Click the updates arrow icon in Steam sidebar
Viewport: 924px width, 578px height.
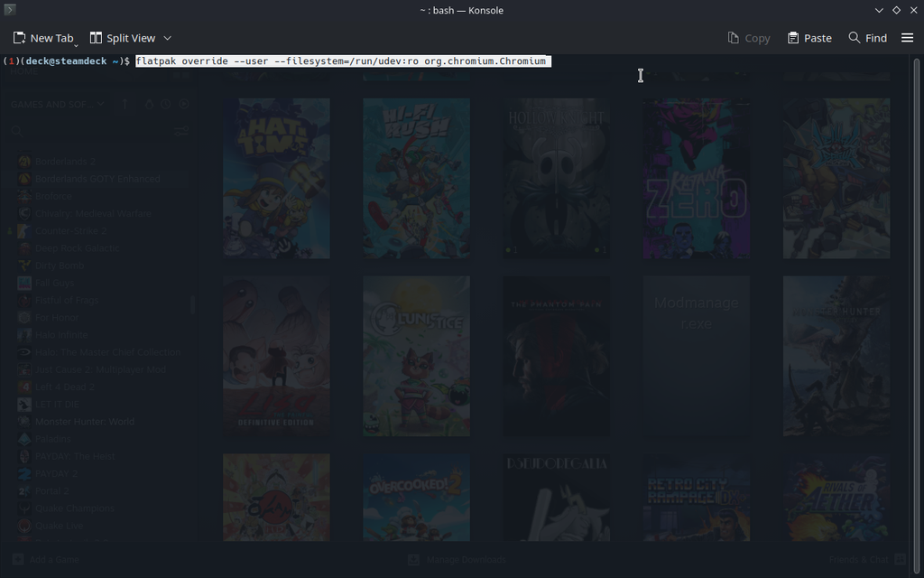pos(125,105)
